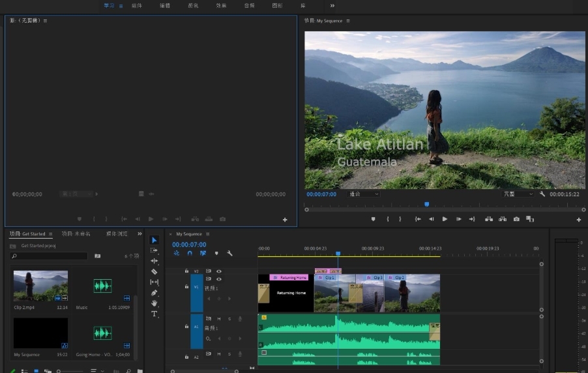
Task: Open Program Monitor button editor plus
Action: pyautogui.click(x=579, y=220)
